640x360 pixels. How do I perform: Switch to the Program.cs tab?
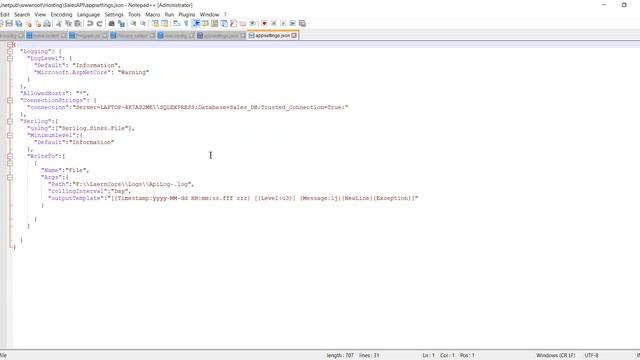click(x=88, y=36)
